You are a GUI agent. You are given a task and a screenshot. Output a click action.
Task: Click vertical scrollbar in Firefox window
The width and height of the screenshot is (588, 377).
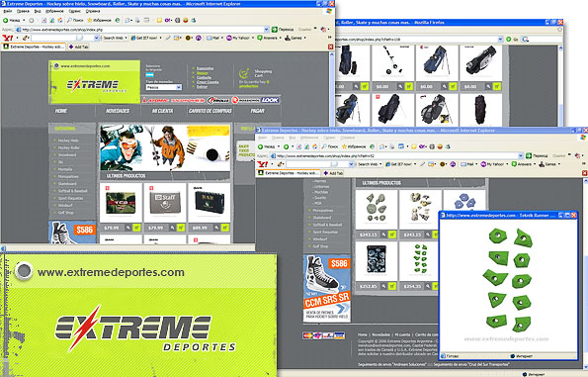561,86
